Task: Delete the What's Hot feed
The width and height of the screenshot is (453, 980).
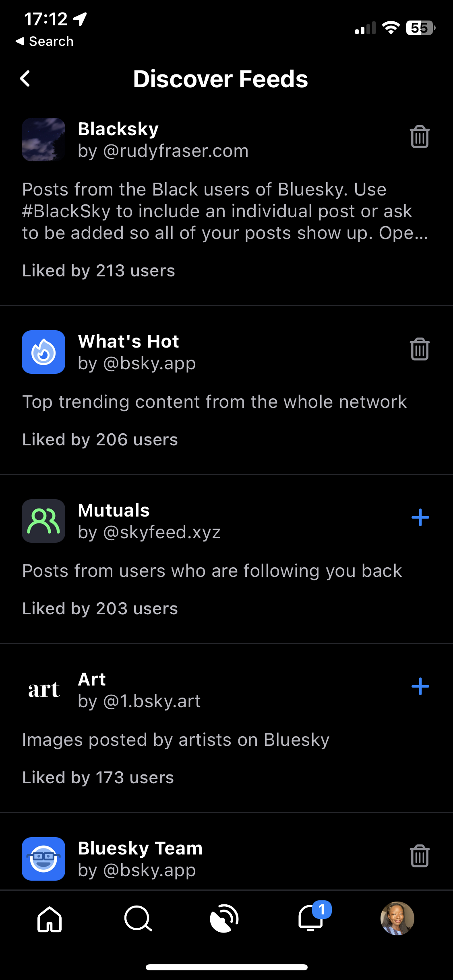Action: [420, 349]
